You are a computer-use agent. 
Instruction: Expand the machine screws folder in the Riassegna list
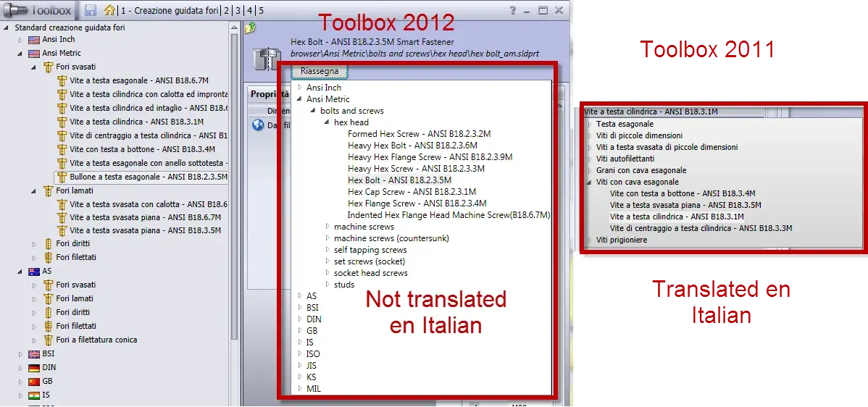[x=327, y=226]
